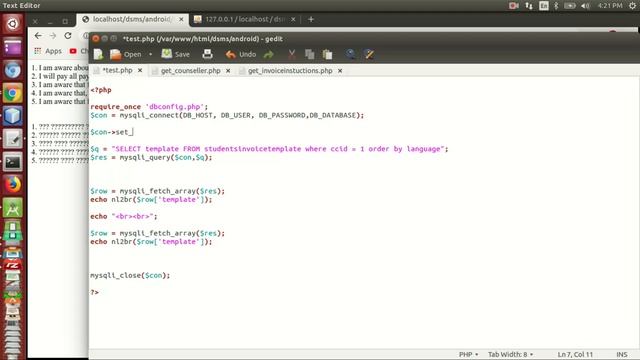The width and height of the screenshot is (640, 360).
Task: Expand the recent files arrow beside Open
Action: click(x=150, y=54)
